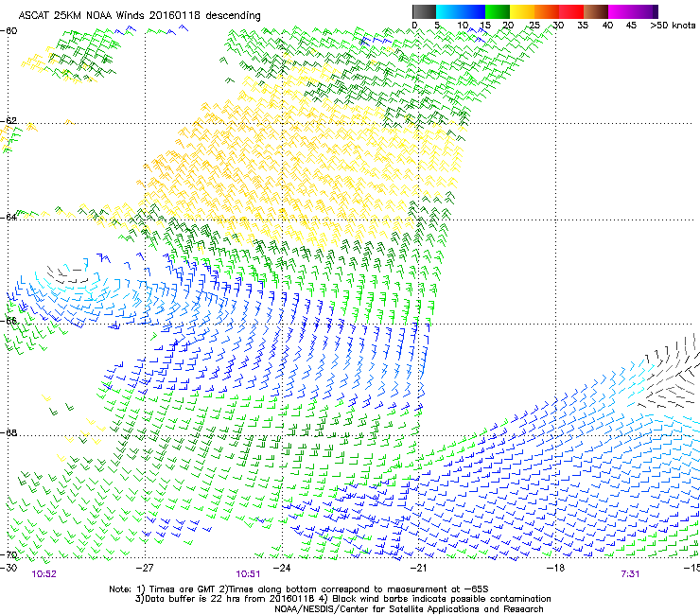
Task: Click the '30' label under the color legend
Action: [558, 26]
